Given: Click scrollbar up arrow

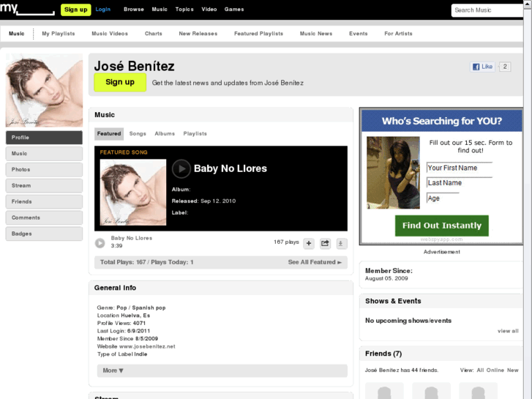Looking at the screenshot, I should 528,3.
